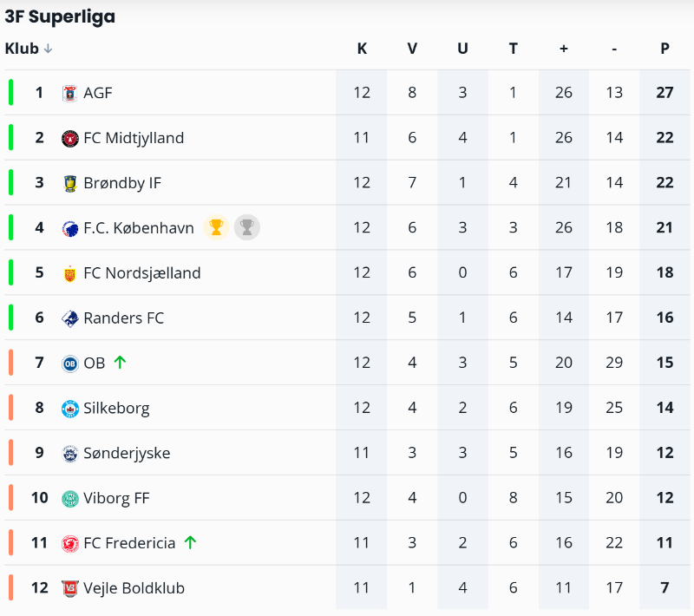Click the AGF club crest icon
Image resolution: width=694 pixels, height=616 pixels.
pos(70,93)
